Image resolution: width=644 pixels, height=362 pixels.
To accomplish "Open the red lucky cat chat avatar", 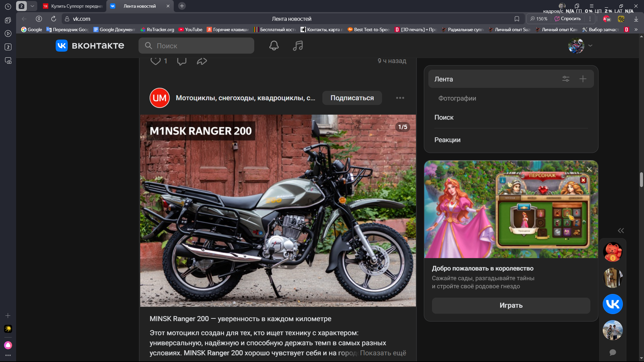I will 613,252.
